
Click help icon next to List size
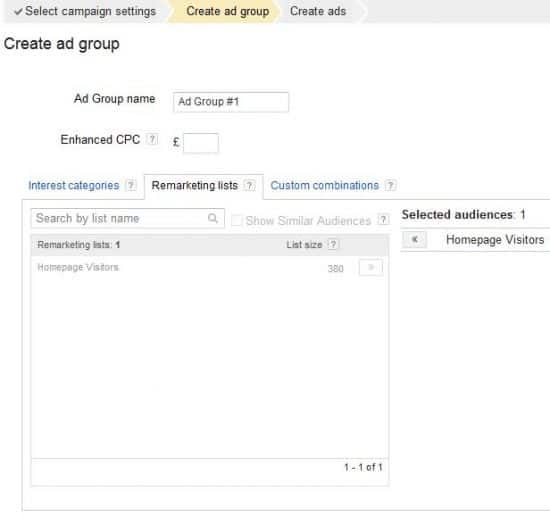click(x=333, y=244)
